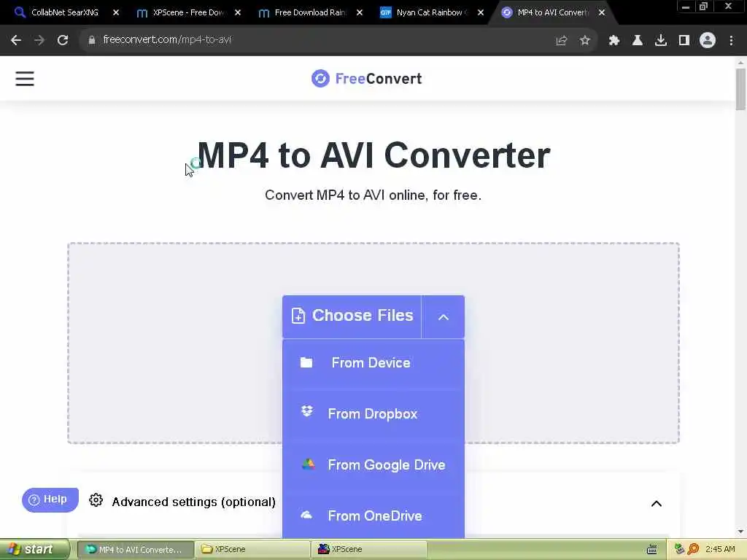Show browser downloads
This screenshot has width=747, height=560.
pos(661,41)
